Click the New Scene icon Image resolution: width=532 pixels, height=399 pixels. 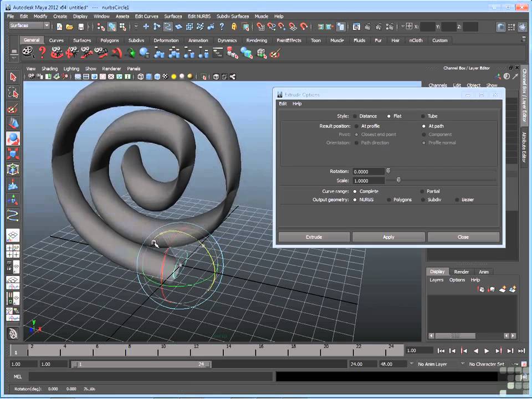click(x=59, y=27)
